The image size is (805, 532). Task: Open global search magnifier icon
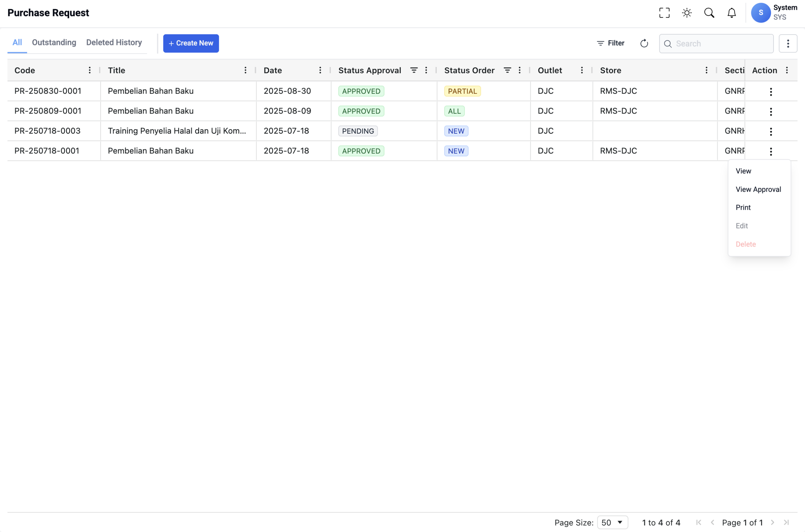(x=709, y=13)
